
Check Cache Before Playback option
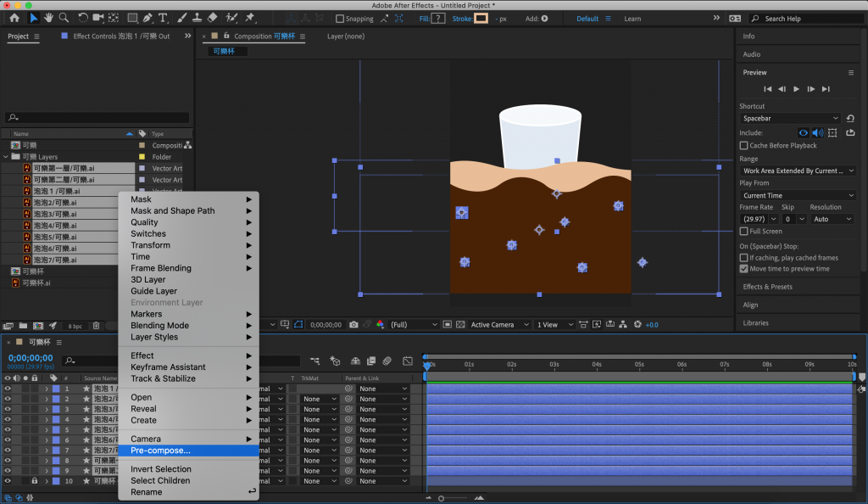pyautogui.click(x=744, y=146)
